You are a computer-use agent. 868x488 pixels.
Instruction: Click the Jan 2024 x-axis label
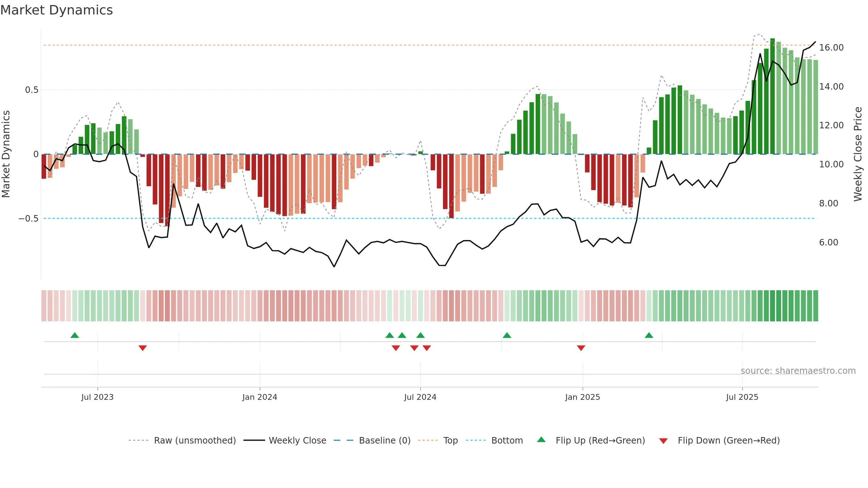[260, 397]
